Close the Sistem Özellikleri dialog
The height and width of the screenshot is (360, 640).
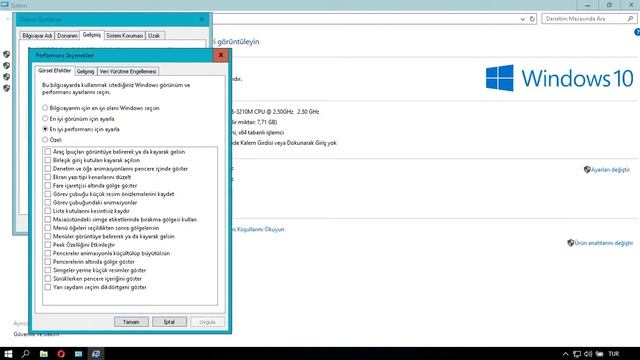click(202, 19)
